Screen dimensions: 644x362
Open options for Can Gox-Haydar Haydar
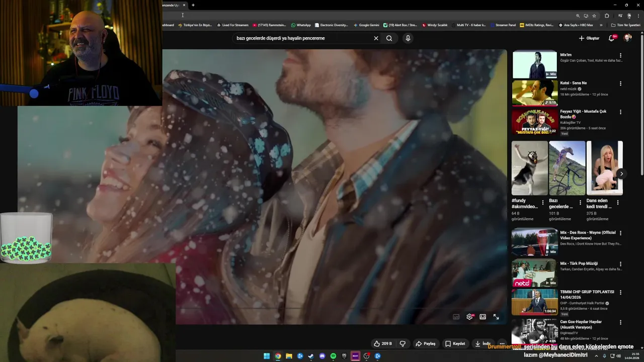click(620, 322)
